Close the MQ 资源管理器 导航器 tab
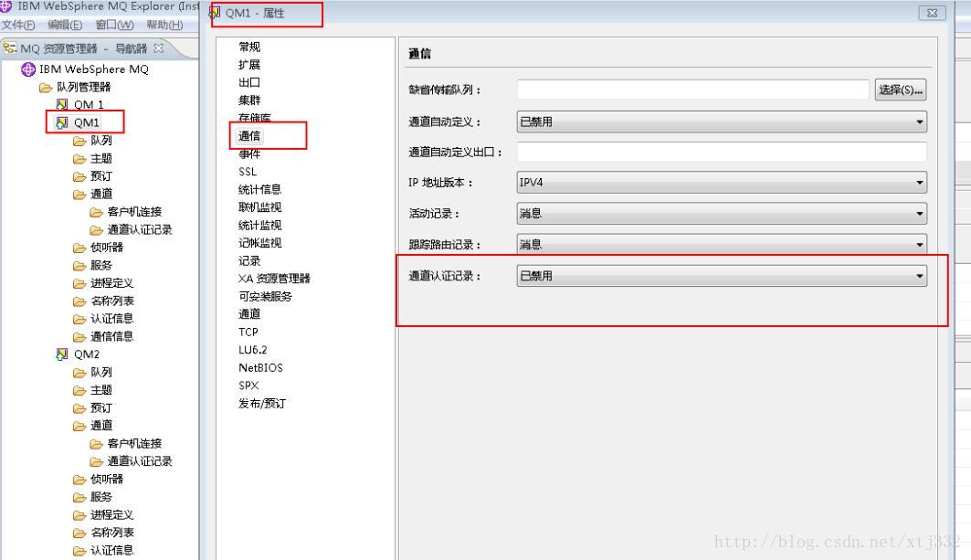971x560 pixels. point(159,48)
